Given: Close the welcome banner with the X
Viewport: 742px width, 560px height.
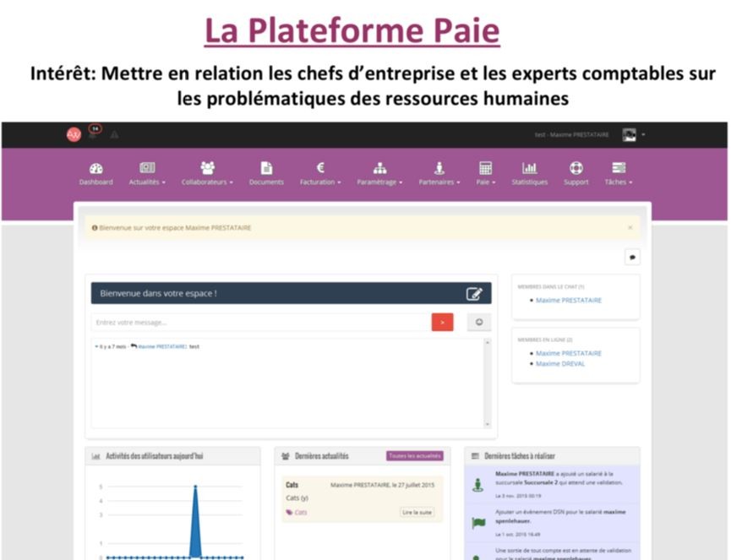Looking at the screenshot, I should [630, 227].
